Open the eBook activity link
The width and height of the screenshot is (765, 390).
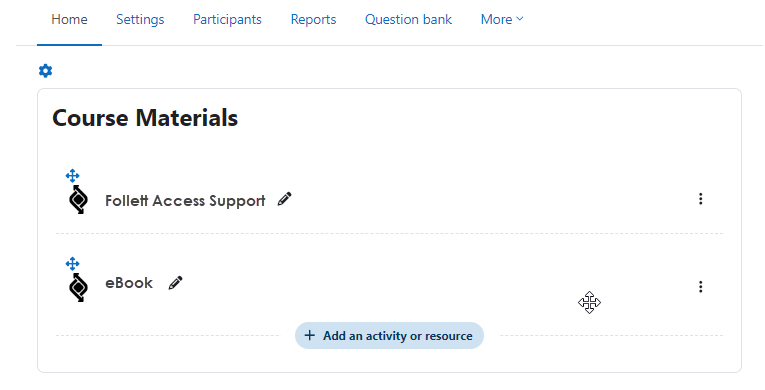(129, 283)
